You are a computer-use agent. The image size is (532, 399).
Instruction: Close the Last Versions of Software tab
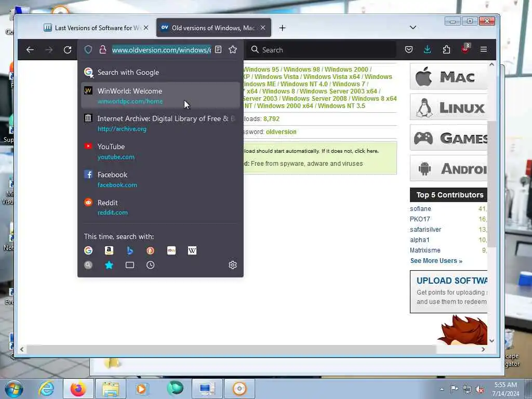pos(146,28)
